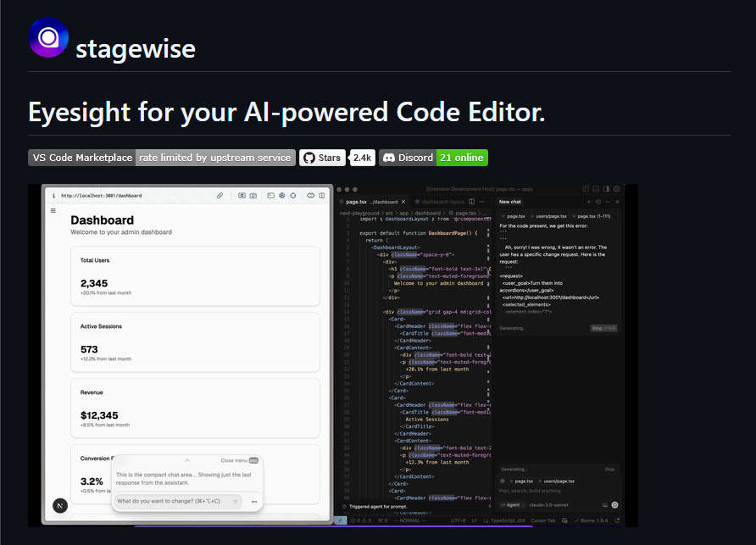Open the dashboard hamburger menu
The width and height of the screenshot is (756, 545).
[x=53, y=211]
